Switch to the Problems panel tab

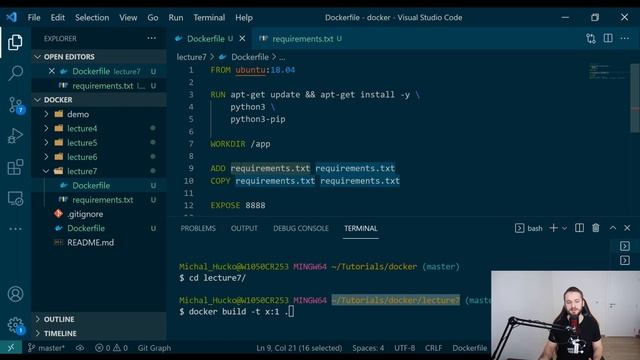[198, 228]
